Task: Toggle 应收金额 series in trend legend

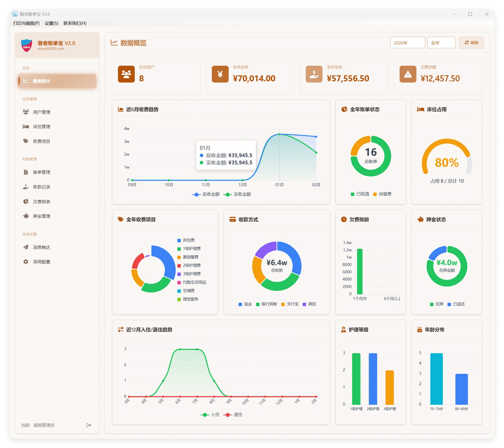Action: (x=206, y=194)
